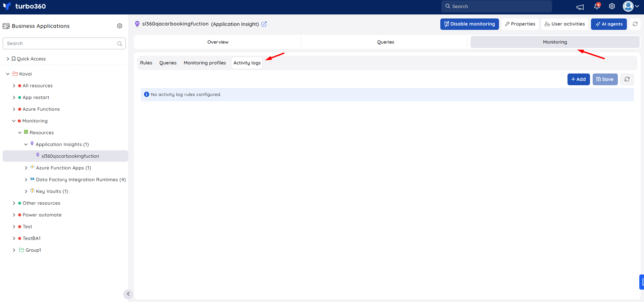Open resource in Azure portal external link icon
This screenshot has width=644, height=302.
[x=264, y=24]
